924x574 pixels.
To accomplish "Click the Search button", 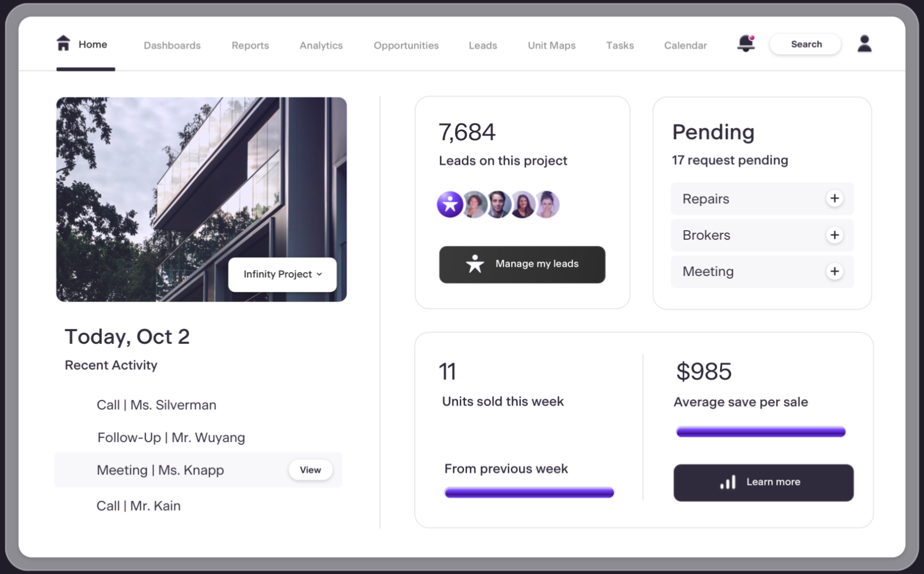I will click(x=805, y=44).
